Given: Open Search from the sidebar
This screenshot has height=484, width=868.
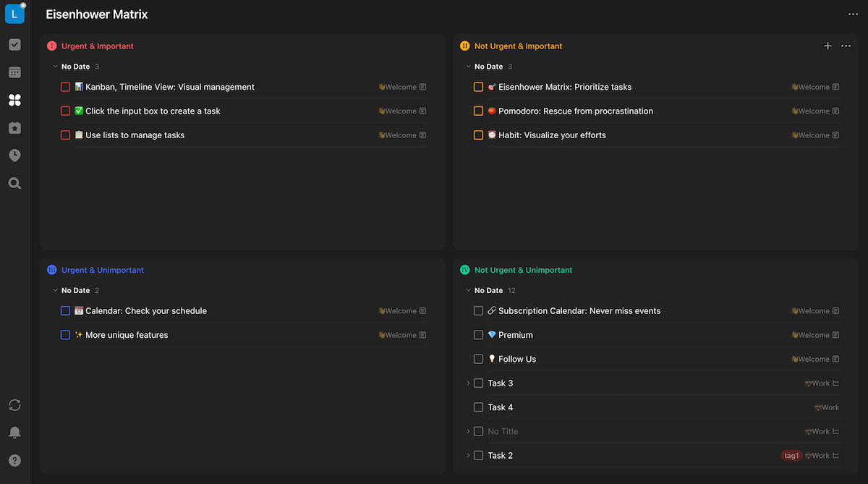Looking at the screenshot, I should [14, 184].
